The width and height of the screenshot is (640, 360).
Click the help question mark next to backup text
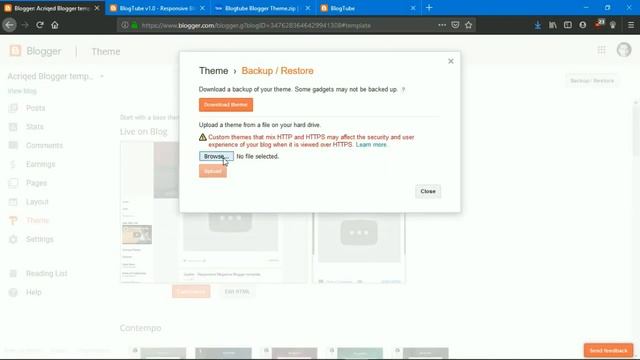(403, 89)
